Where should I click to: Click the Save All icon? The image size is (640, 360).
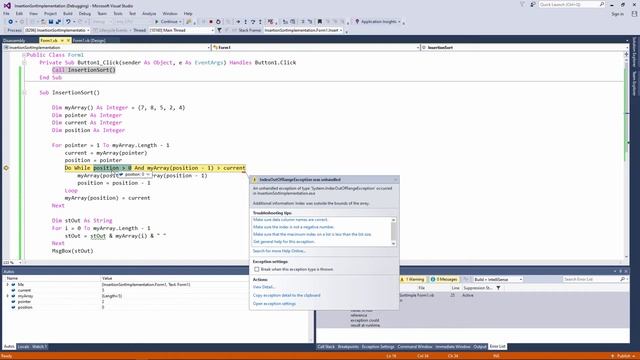pos(58,22)
